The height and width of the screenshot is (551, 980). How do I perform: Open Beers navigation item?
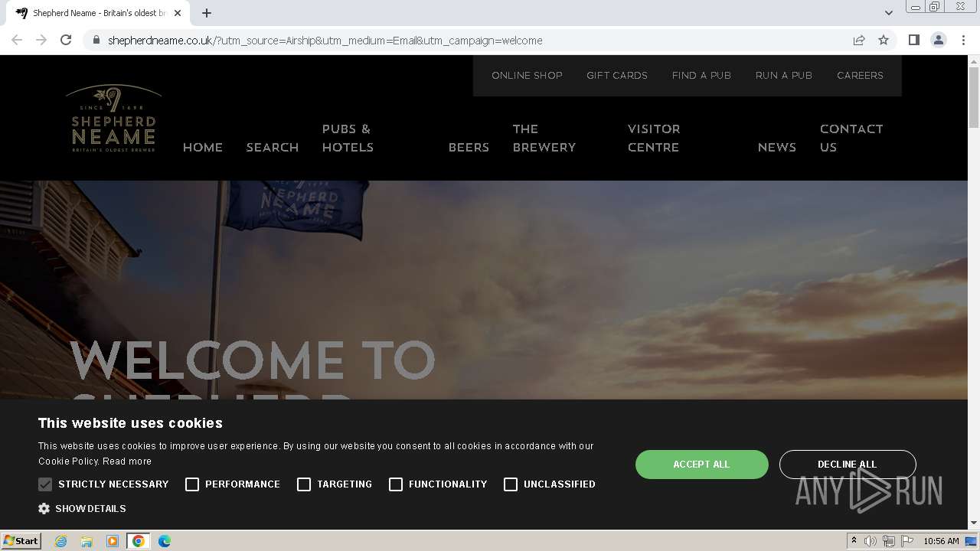pos(469,147)
